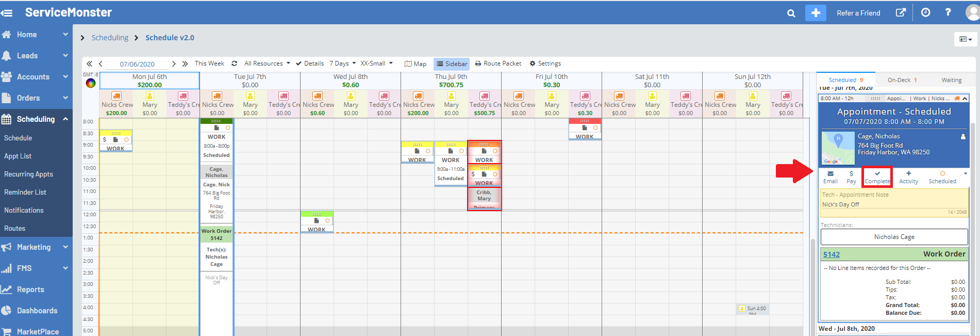Click the Refer a Friend link
The width and height of the screenshot is (980, 336).
click(858, 13)
